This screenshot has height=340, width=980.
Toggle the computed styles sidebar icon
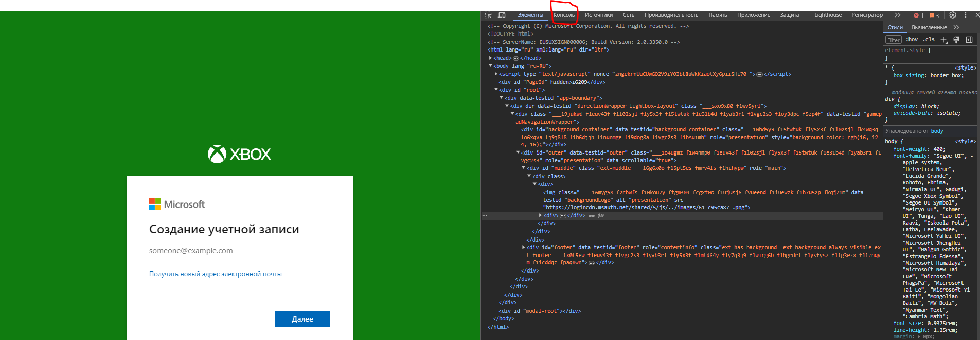pyautogui.click(x=969, y=40)
